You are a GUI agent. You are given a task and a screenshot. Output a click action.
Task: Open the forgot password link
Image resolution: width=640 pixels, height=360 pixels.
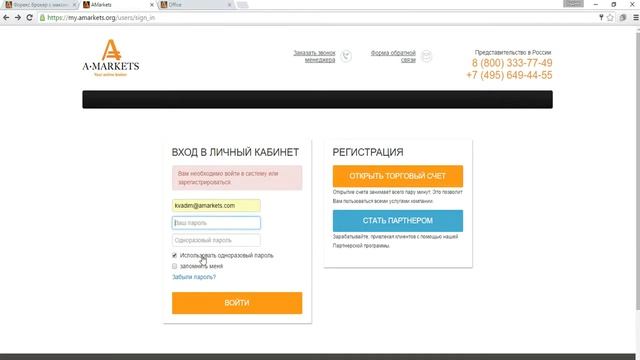[194, 277]
